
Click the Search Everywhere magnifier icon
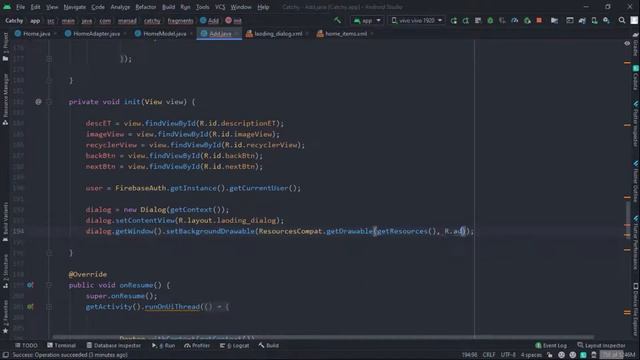point(622,20)
